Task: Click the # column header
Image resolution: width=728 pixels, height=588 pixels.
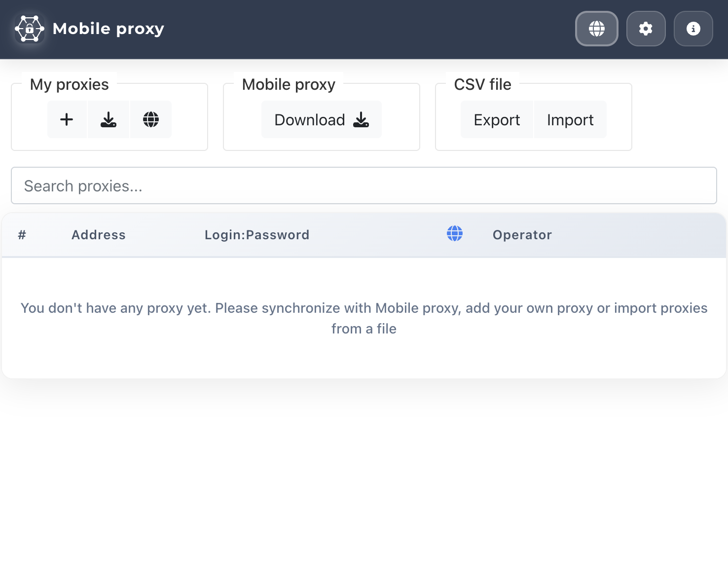Action: pyautogui.click(x=22, y=235)
